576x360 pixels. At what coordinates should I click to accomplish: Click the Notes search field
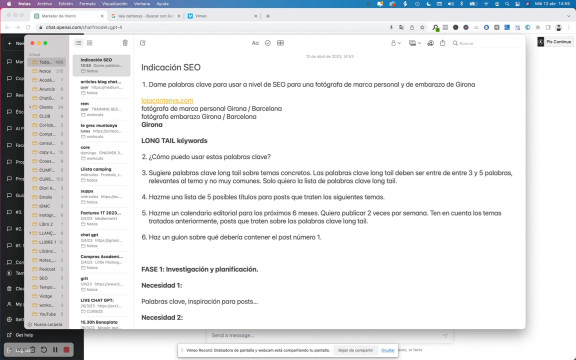[x=487, y=43]
